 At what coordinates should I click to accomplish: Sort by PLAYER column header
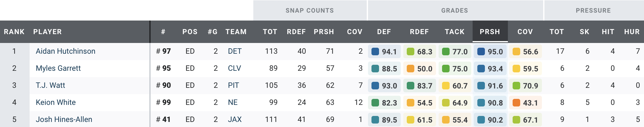click(48, 32)
